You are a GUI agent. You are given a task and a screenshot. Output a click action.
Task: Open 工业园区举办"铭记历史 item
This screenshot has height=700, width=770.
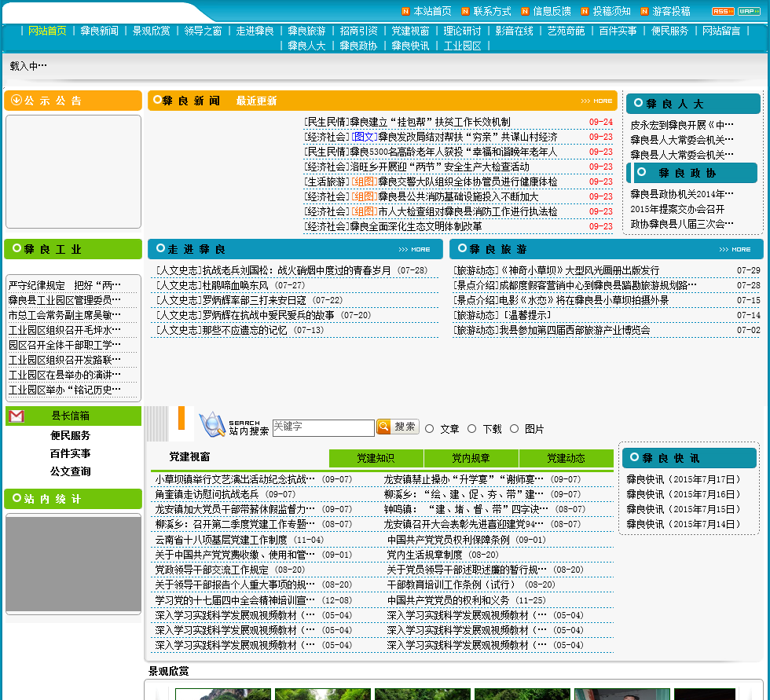coord(64,390)
